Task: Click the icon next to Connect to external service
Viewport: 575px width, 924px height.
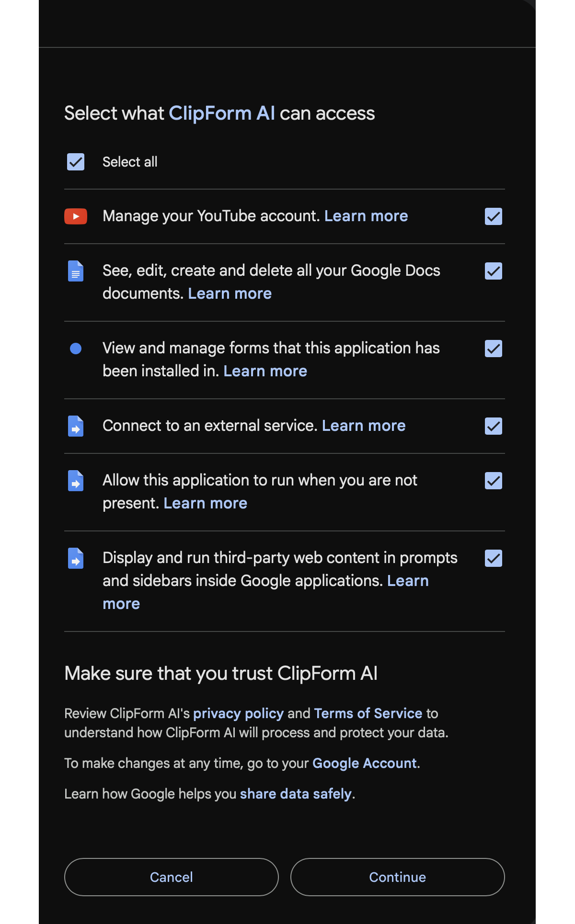Action: [x=76, y=426]
